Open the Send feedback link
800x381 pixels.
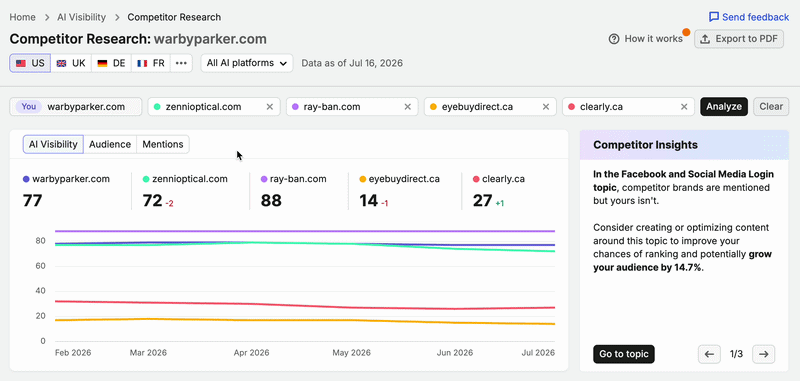tap(749, 17)
